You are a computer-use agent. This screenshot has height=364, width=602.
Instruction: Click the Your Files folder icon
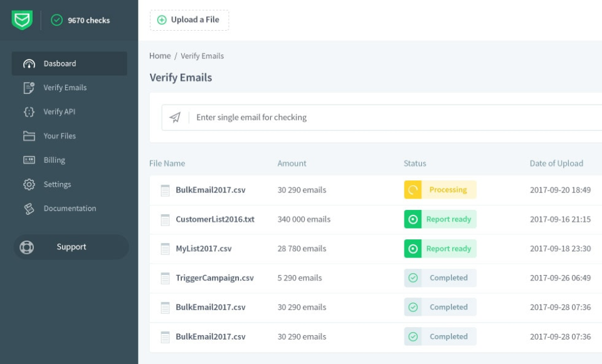[x=29, y=136]
